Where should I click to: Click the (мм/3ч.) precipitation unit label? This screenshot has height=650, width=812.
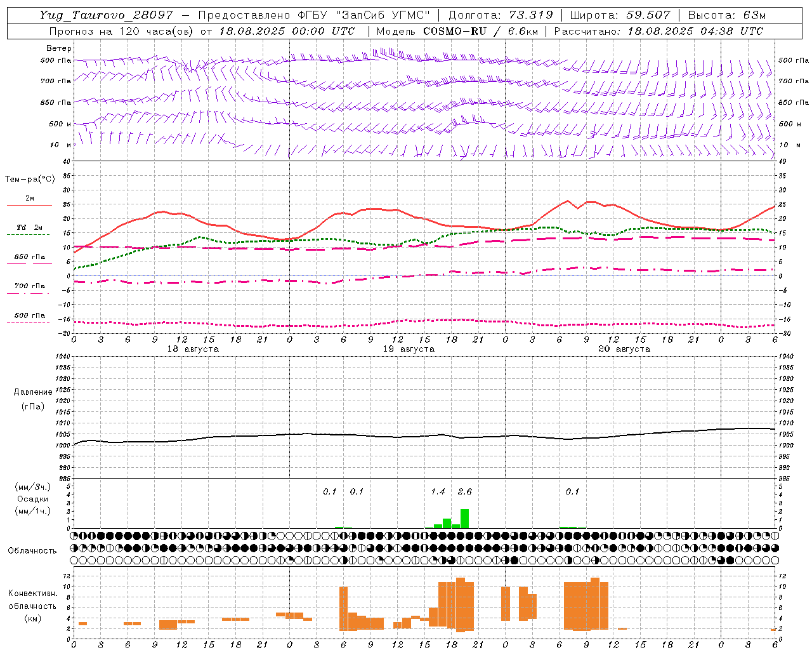click(33, 487)
